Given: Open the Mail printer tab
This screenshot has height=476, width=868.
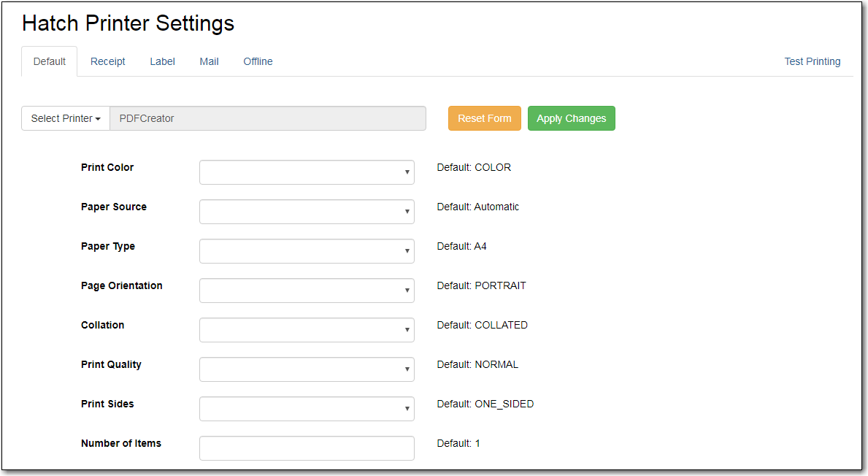Looking at the screenshot, I should (209, 61).
